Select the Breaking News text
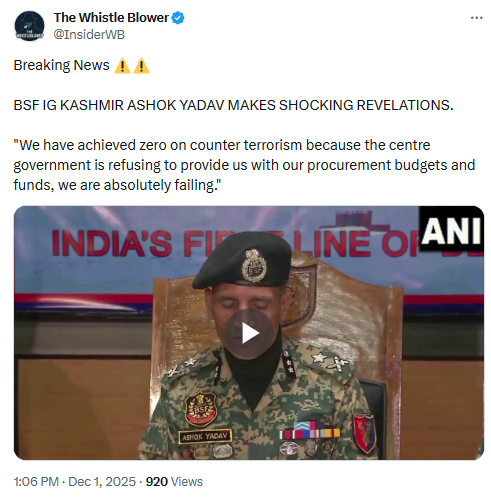The width and height of the screenshot is (491, 499). 61,65
